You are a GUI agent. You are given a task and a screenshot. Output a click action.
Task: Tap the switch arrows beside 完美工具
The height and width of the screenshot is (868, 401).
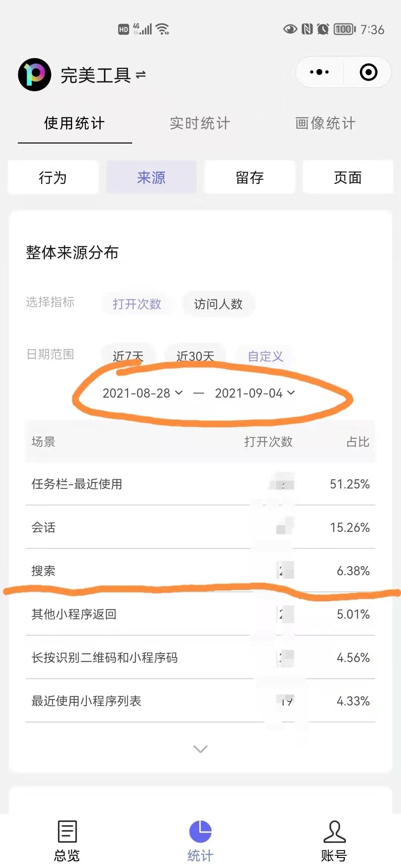click(141, 75)
